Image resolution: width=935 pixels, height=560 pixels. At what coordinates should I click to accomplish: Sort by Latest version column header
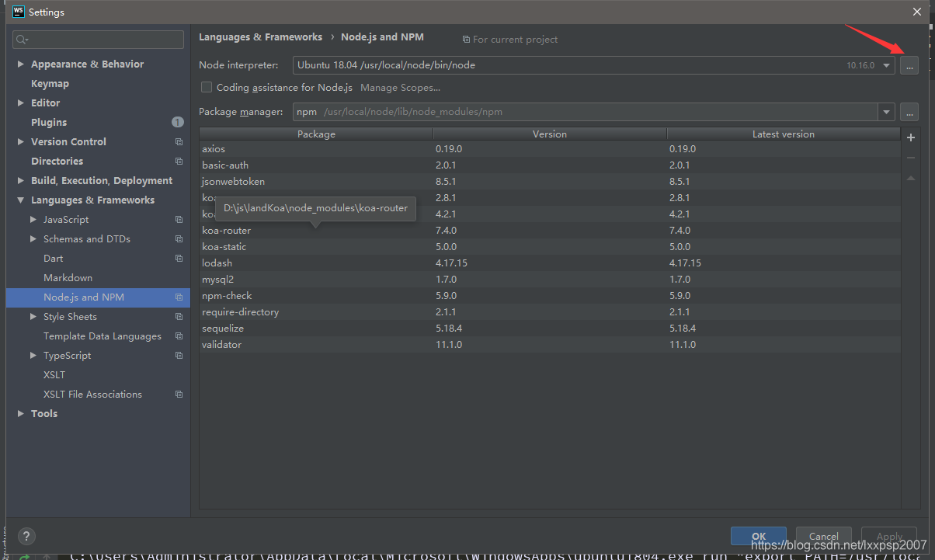[784, 134]
